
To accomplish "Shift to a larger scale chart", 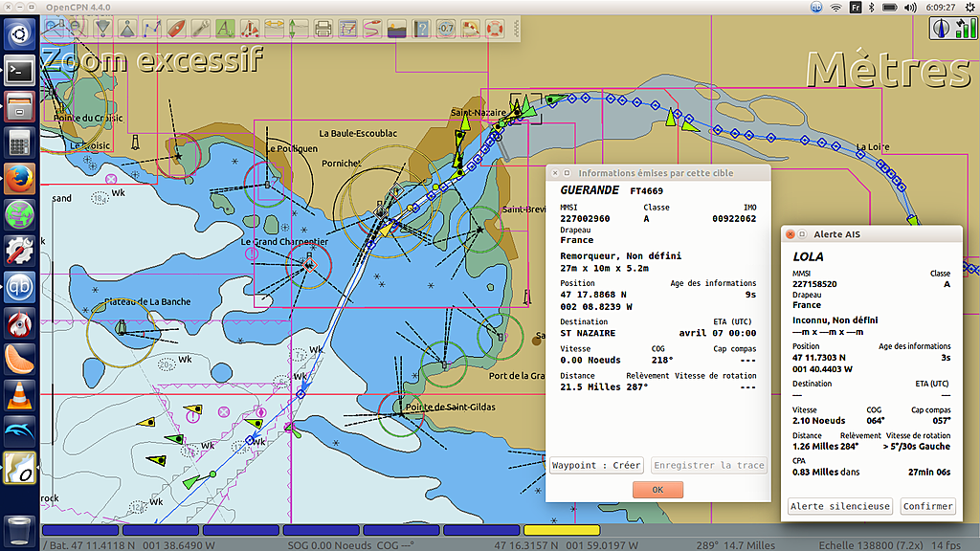I will (x=102, y=28).
